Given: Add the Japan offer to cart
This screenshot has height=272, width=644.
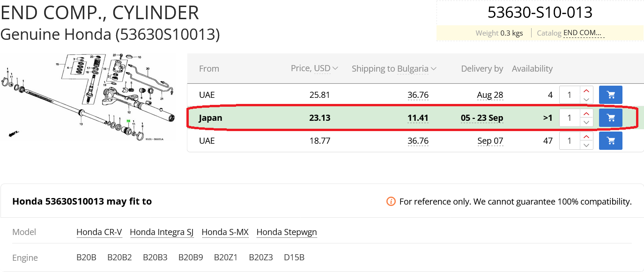Looking at the screenshot, I should click(611, 118).
